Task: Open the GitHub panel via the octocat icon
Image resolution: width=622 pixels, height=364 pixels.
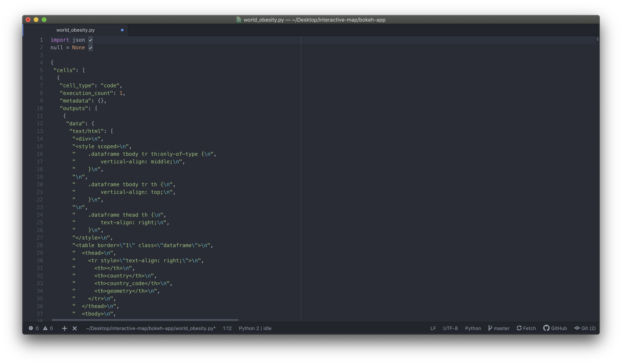Action: pos(547,328)
